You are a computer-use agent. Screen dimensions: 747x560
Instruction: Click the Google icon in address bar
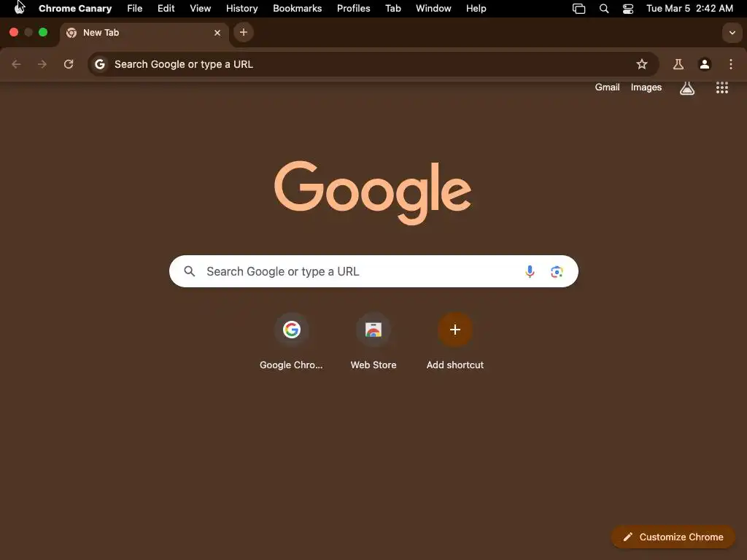tap(99, 64)
